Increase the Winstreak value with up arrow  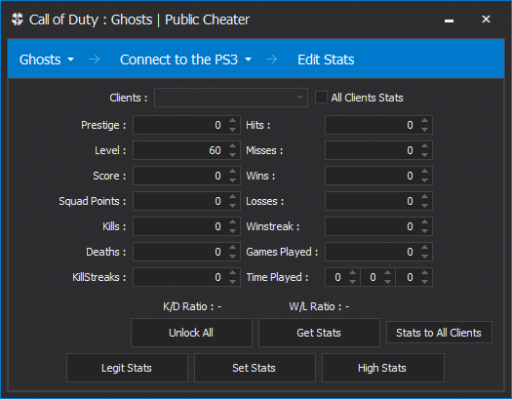[425, 222]
